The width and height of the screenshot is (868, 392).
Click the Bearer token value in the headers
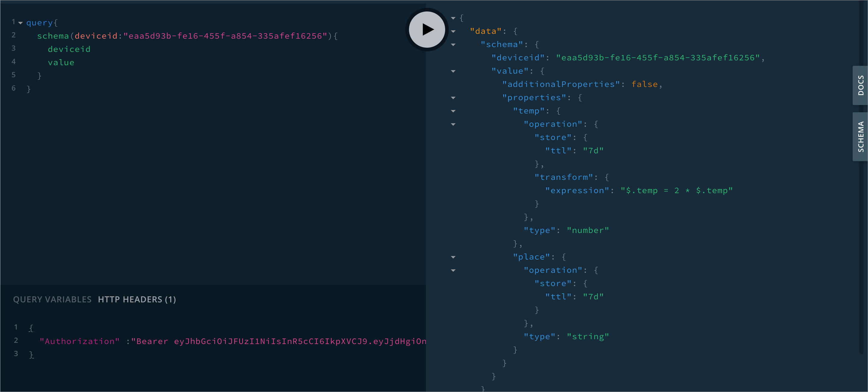[278, 341]
